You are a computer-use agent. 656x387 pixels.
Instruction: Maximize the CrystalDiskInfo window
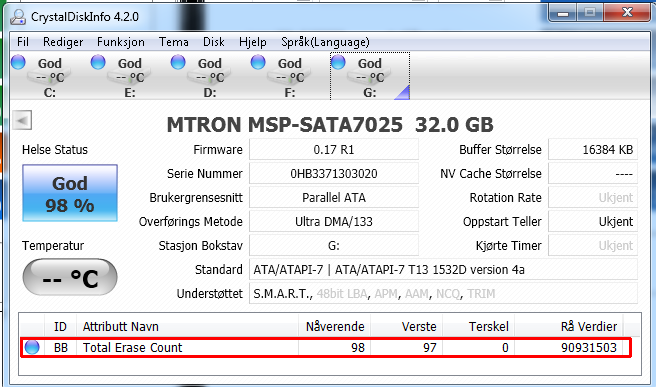point(590,13)
